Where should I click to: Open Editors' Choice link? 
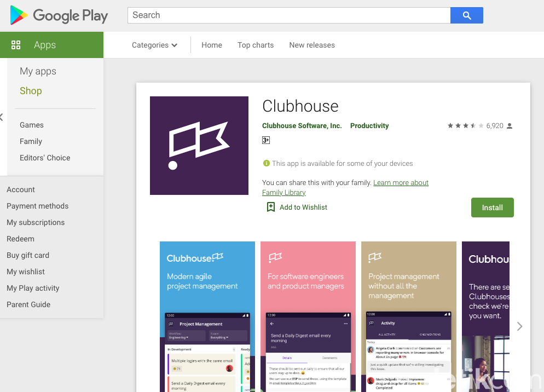click(45, 158)
